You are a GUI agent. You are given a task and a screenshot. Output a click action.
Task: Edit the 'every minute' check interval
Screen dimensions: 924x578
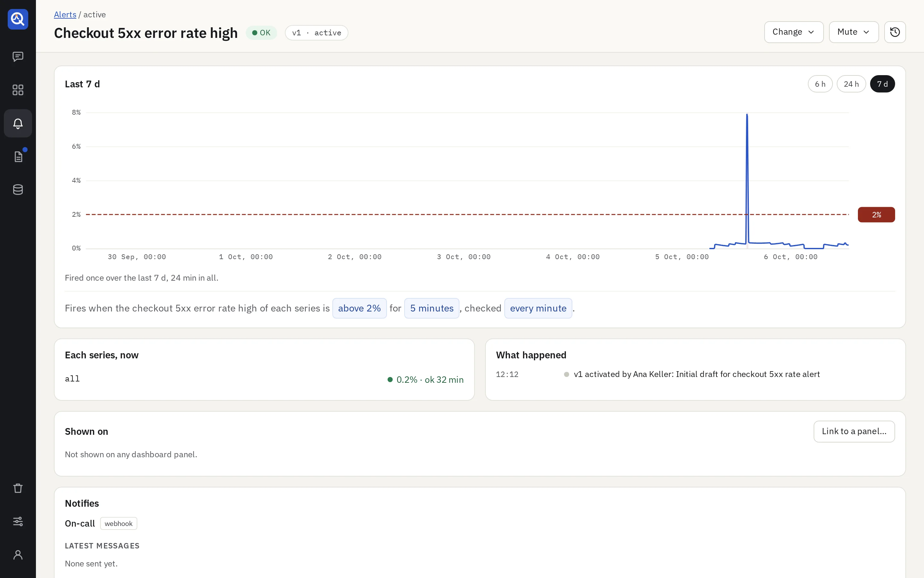pos(538,308)
